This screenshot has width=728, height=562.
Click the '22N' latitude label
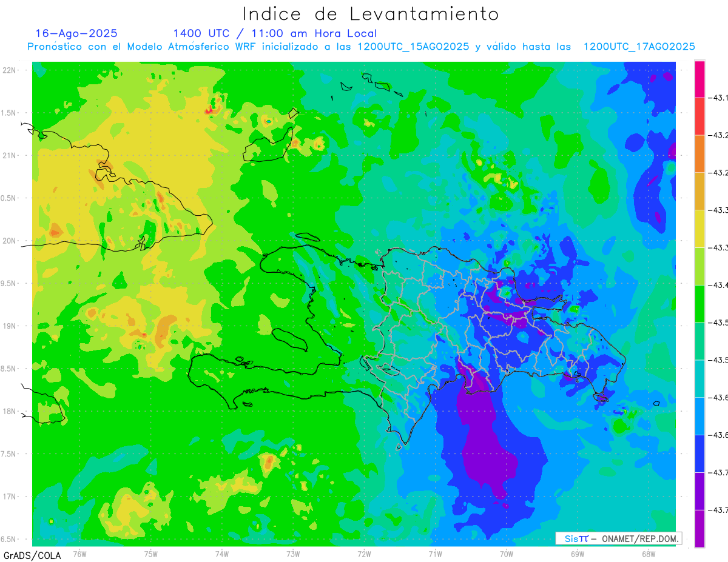tap(10, 70)
